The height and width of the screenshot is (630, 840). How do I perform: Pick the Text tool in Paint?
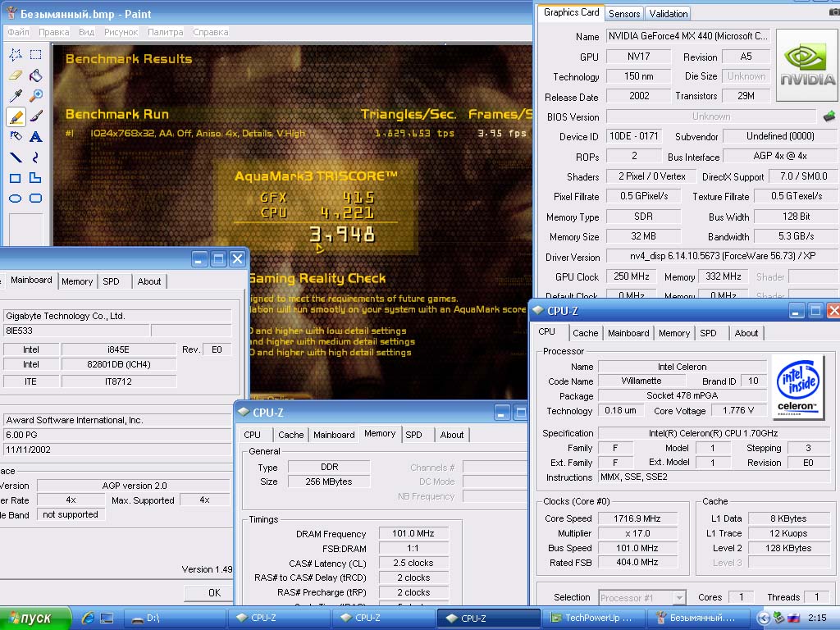[x=36, y=137]
